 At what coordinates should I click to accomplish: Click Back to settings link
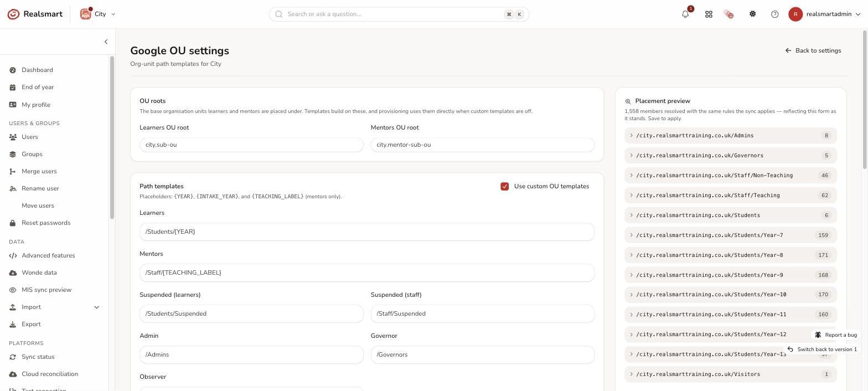coord(813,50)
